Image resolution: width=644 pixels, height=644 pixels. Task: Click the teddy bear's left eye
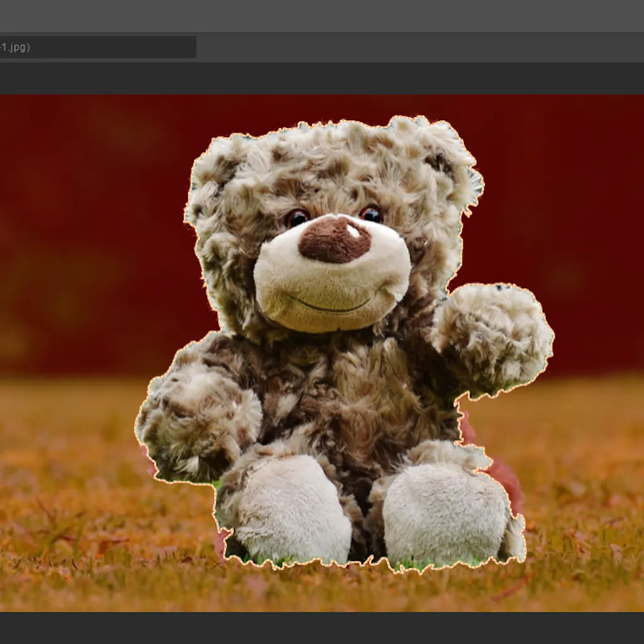pos(296,218)
